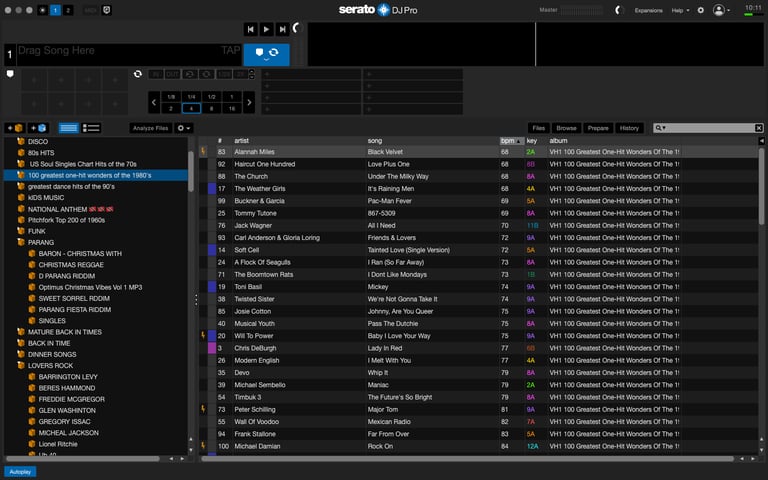Toggle the loop sync icon beside IN button

click(x=138, y=74)
